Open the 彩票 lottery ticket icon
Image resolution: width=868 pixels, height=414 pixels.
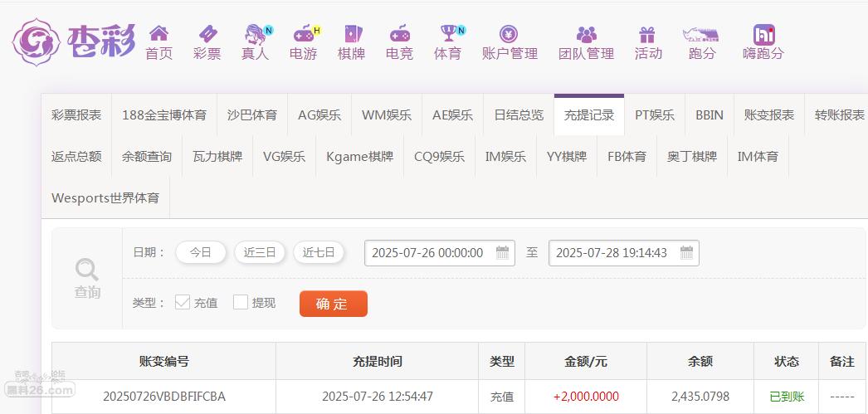point(207,34)
